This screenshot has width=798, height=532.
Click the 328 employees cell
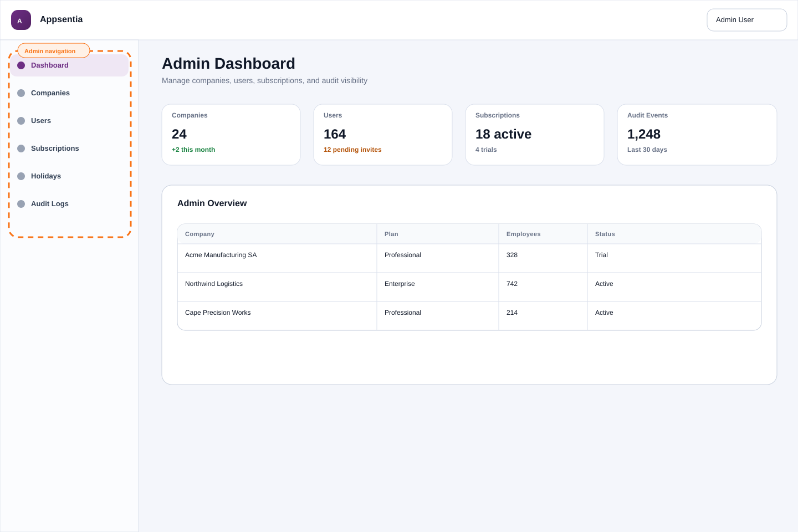[x=543, y=258]
